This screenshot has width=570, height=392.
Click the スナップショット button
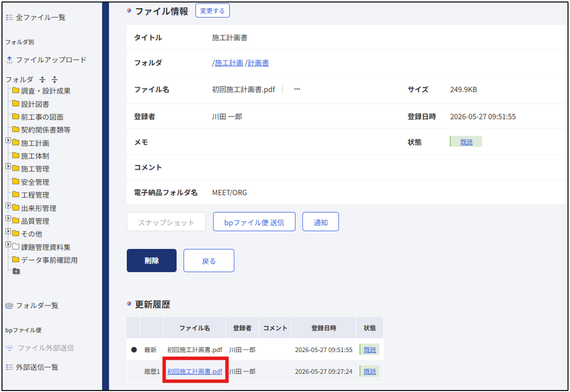point(166,222)
